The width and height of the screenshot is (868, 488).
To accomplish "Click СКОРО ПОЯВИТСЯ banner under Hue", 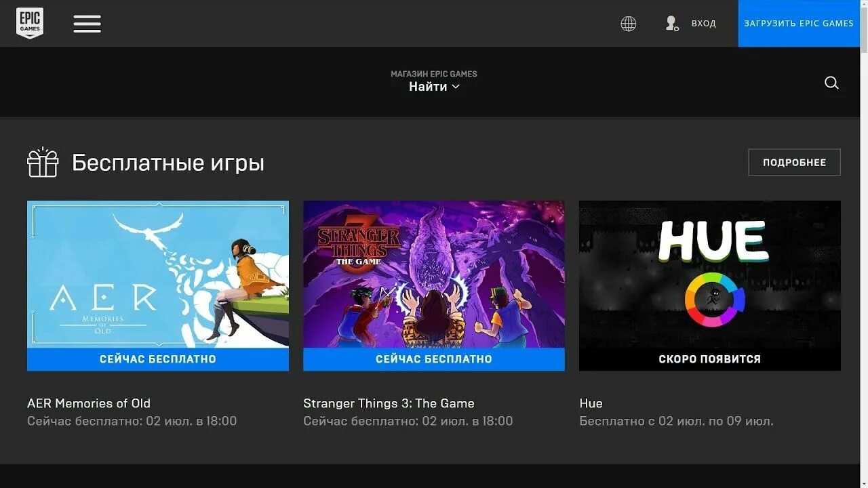I will coord(710,359).
